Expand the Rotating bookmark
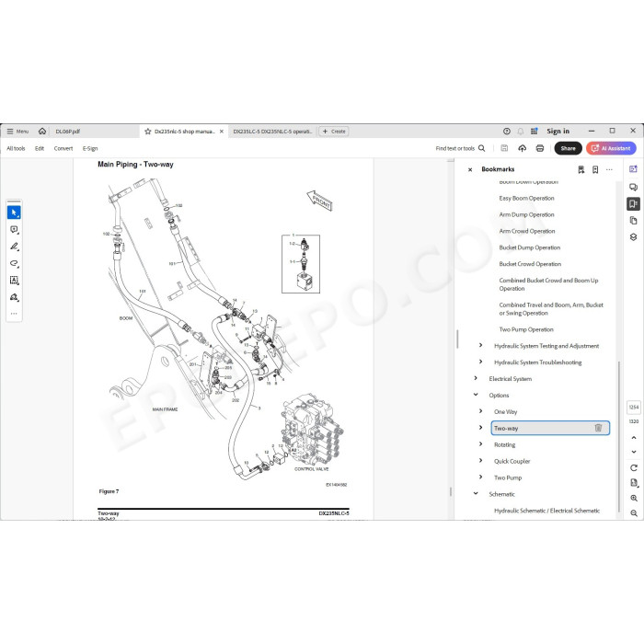This screenshot has width=644, height=644. click(480, 444)
